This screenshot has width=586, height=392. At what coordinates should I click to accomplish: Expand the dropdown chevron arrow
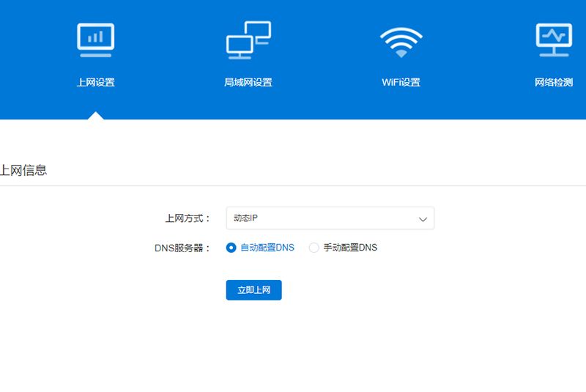423,219
